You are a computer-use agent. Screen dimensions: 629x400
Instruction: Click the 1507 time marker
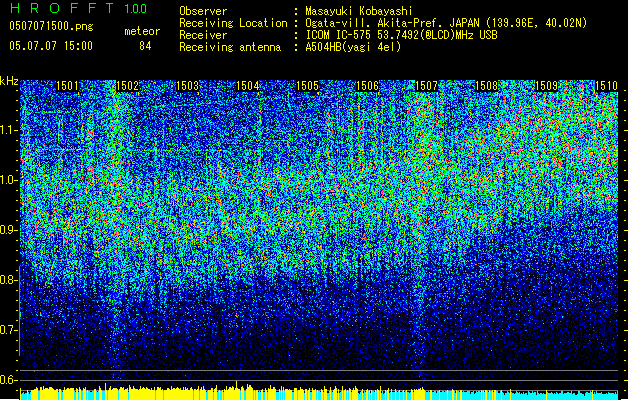click(x=426, y=86)
